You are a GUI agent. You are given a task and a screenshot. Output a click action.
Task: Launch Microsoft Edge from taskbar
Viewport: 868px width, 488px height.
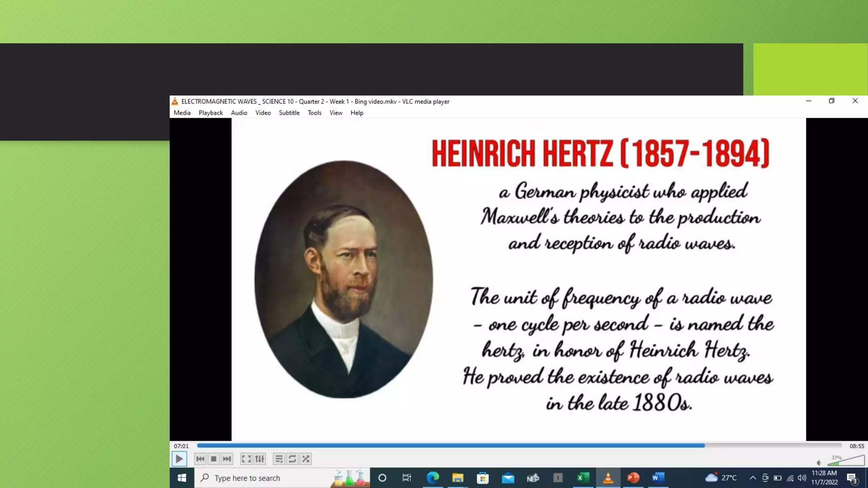(432, 478)
